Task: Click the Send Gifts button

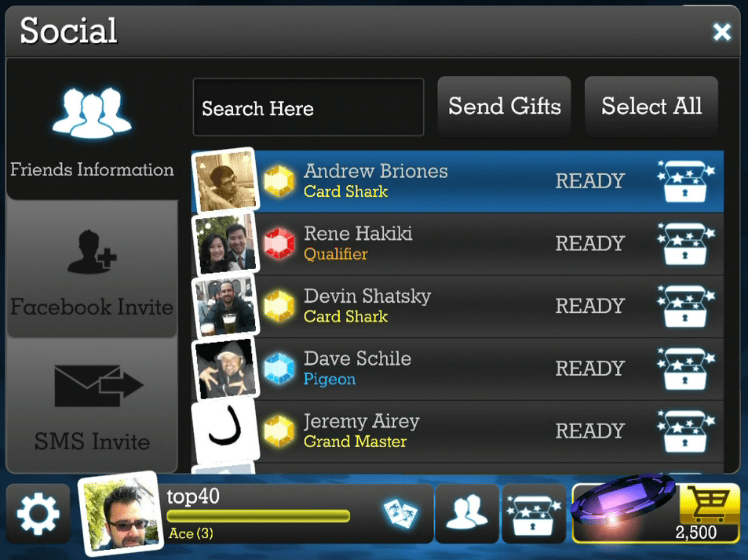Action: (x=504, y=107)
